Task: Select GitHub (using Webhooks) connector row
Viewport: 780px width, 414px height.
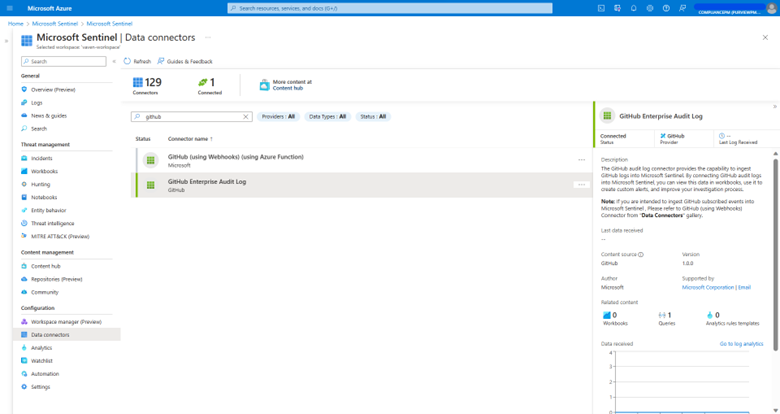Action: [x=364, y=160]
